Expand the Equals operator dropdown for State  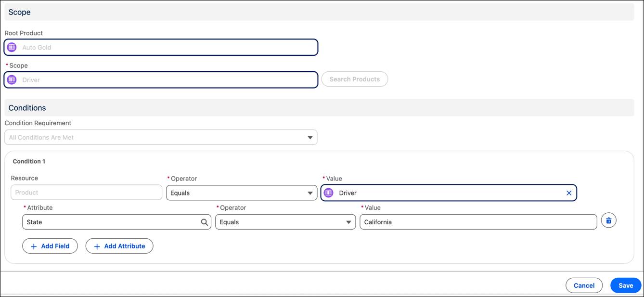[x=348, y=222]
